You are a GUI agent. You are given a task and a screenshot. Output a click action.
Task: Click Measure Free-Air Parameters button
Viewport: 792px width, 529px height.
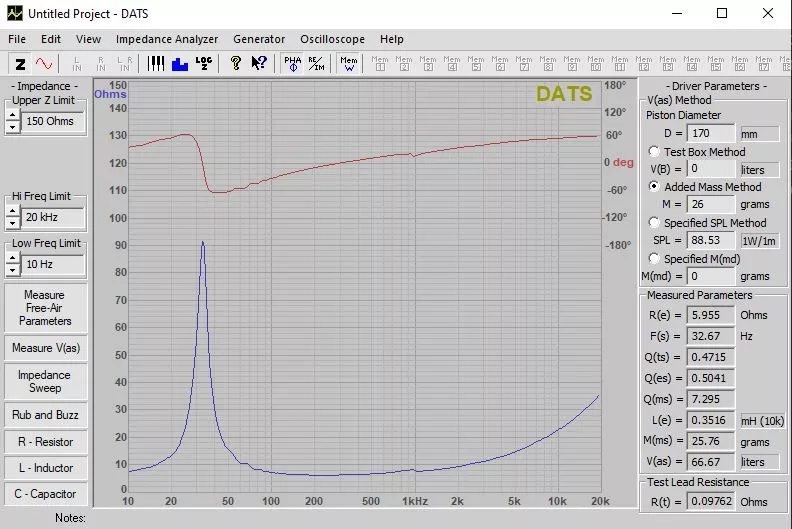pos(45,308)
